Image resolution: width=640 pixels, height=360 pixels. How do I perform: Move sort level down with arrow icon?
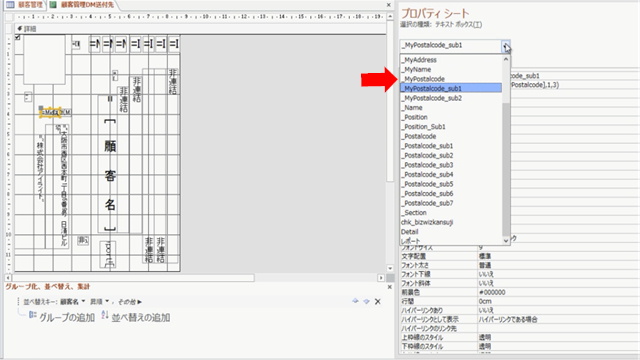366,301
